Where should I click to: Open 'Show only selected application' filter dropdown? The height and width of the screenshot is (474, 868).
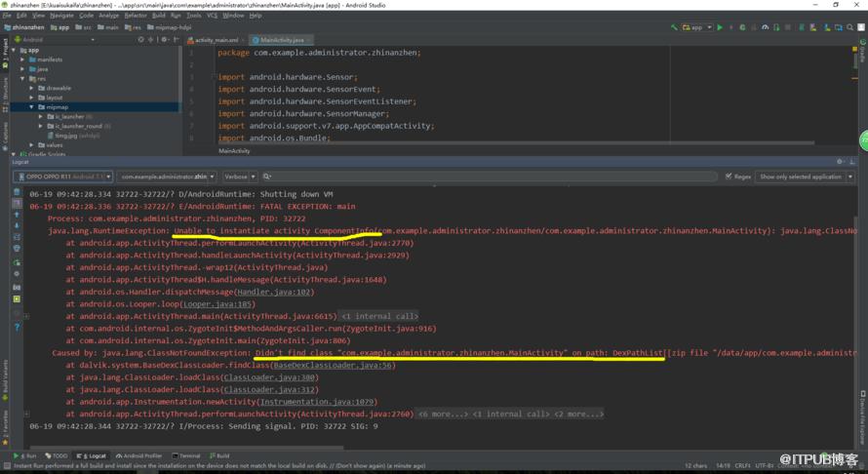[805, 177]
